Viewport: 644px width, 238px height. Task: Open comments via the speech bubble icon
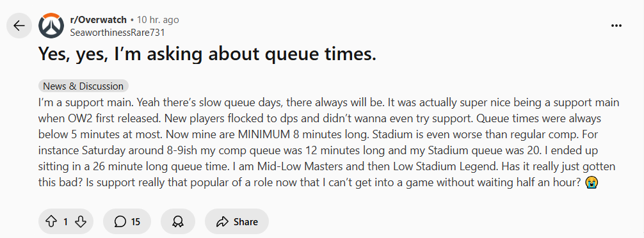click(x=120, y=222)
